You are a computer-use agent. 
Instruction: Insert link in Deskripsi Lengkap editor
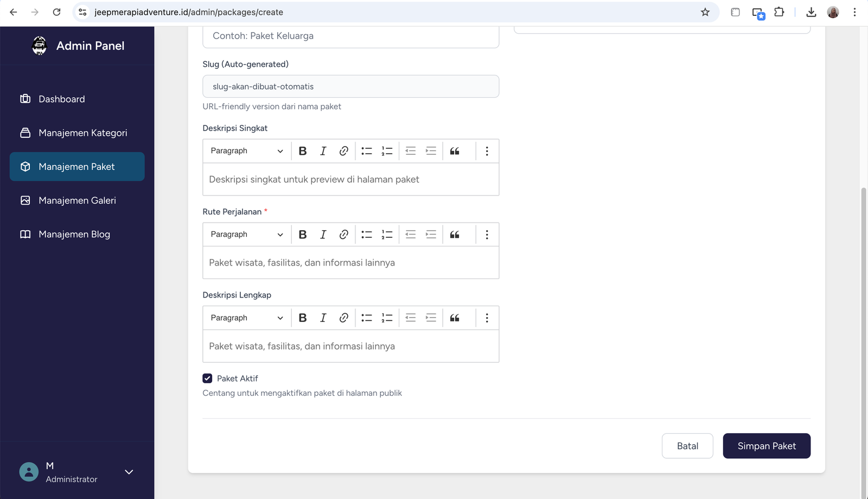pos(343,318)
